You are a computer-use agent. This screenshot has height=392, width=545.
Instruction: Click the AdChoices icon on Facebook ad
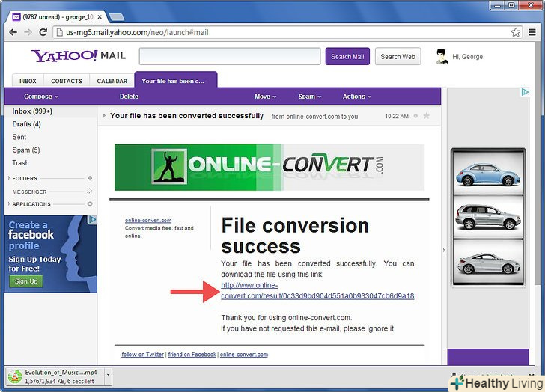92,219
